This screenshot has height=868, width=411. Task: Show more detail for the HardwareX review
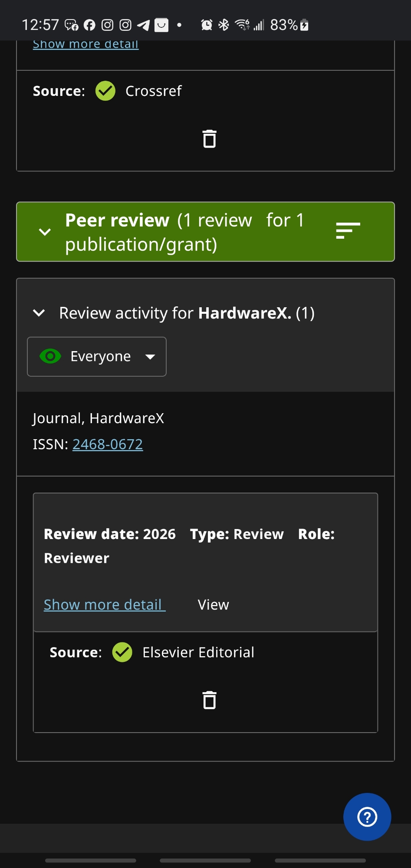pos(104,605)
